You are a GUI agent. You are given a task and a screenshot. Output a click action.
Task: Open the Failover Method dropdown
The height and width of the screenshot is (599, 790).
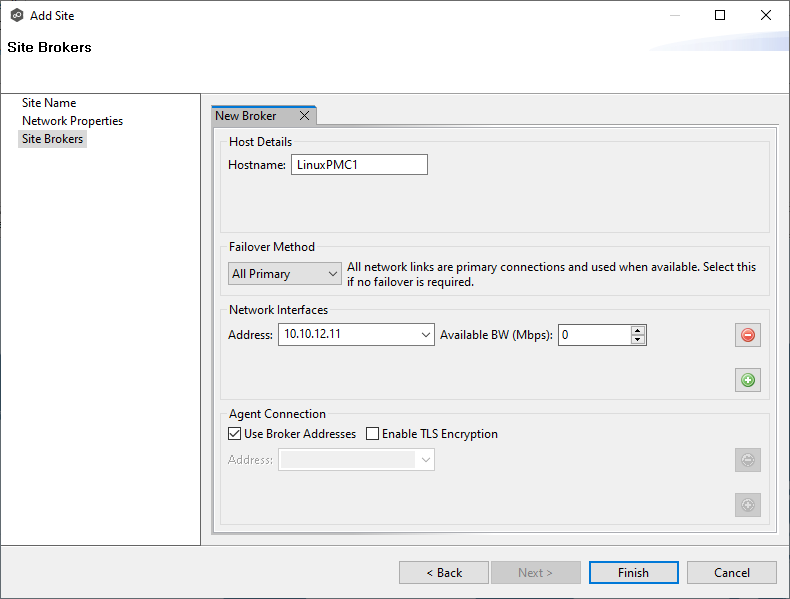coord(284,274)
